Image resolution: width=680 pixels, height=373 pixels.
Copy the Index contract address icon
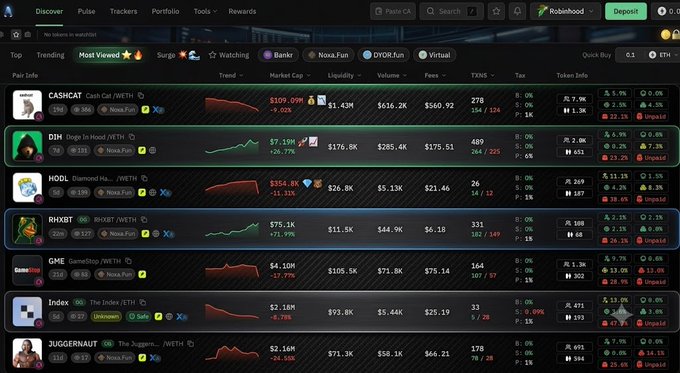(143, 302)
